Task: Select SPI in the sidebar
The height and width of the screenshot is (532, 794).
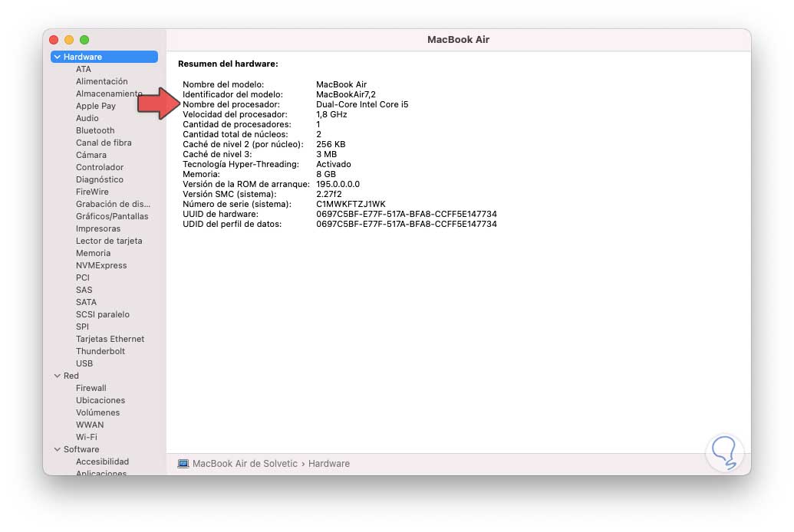Action: click(x=82, y=327)
